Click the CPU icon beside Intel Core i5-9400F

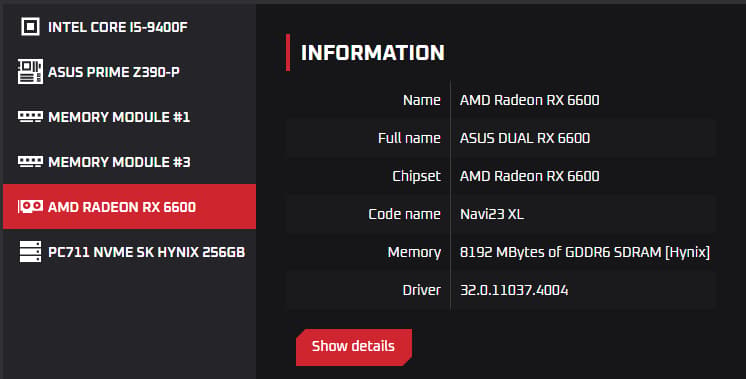point(30,27)
